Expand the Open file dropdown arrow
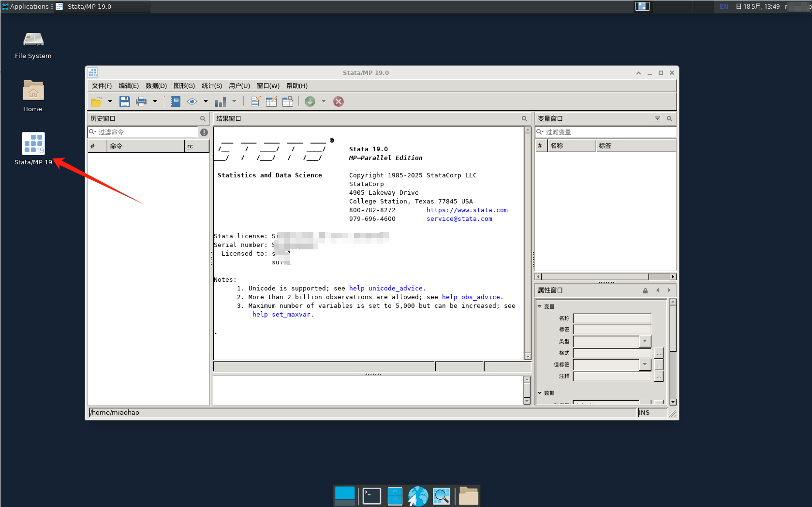Screen dimensions: 812x507 pyautogui.click(x=110, y=101)
